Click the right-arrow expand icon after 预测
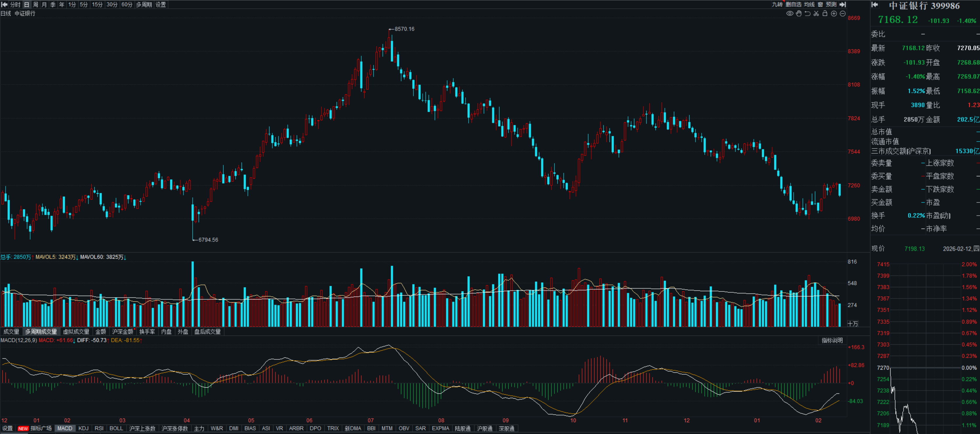This screenshot has height=434, width=980. pyautogui.click(x=843, y=5)
